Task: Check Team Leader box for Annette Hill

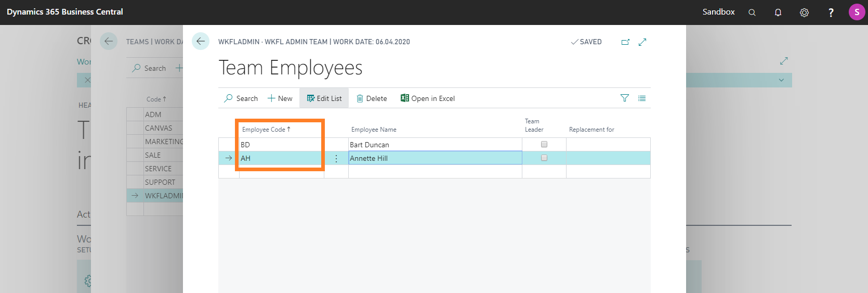Action: (544, 158)
